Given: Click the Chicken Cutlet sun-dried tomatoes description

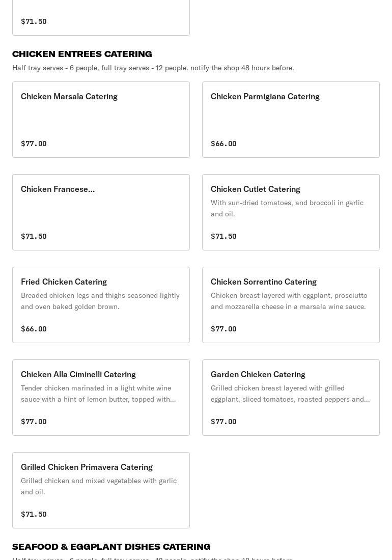Looking at the screenshot, I should tap(287, 208).
